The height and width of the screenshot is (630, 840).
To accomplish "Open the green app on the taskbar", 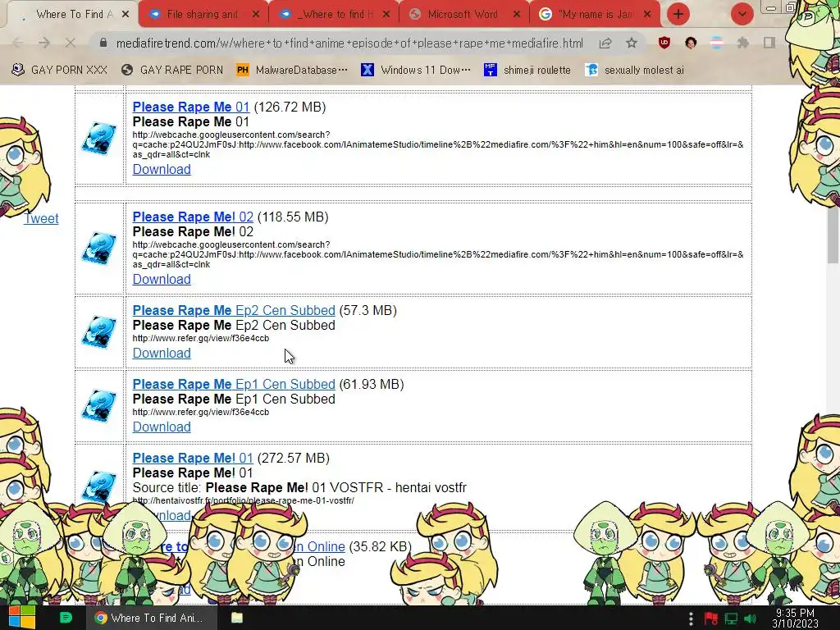I will coord(66,618).
